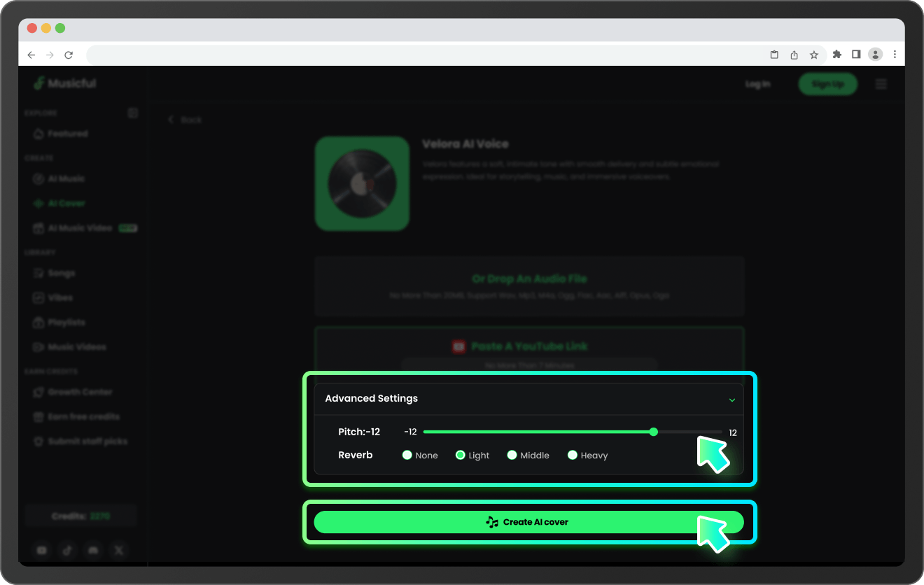Viewport: 924px width, 585px height.
Task: Select the Light reverb option
Action: pyautogui.click(x=461, y=456)
